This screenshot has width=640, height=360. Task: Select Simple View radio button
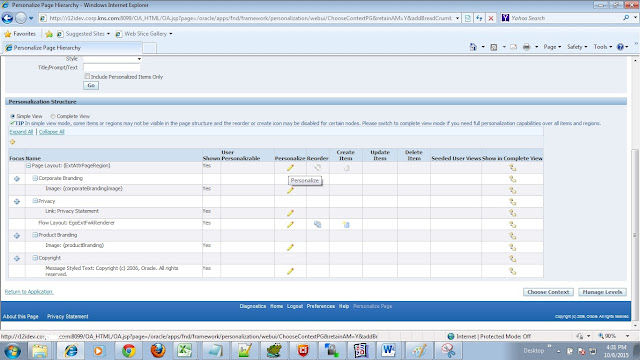[x=13, y=116]
